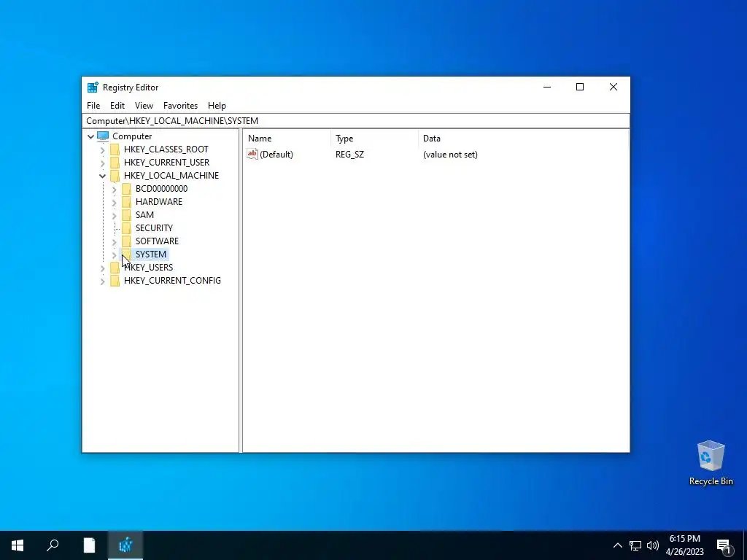747x560 pixels.
Task: Select HKEY_CURRENT_USER key
Action: (166, 163)
